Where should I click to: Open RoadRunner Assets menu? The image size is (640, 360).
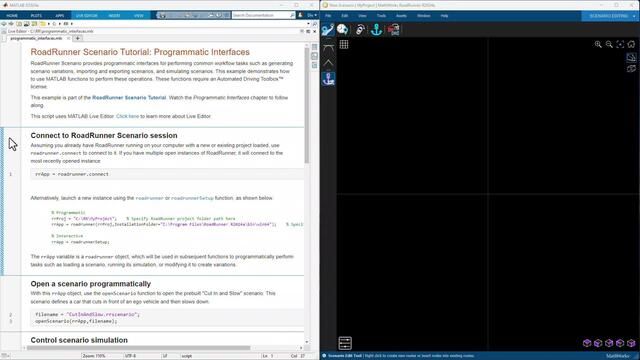pyautogui.click(x=401, y=16)
